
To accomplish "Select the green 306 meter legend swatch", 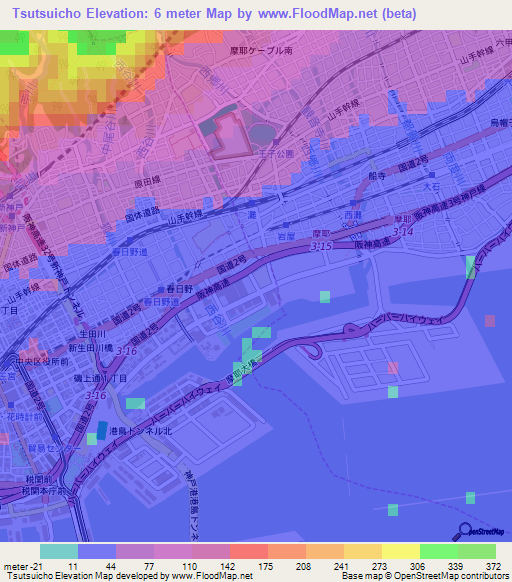I will (439, 551).
